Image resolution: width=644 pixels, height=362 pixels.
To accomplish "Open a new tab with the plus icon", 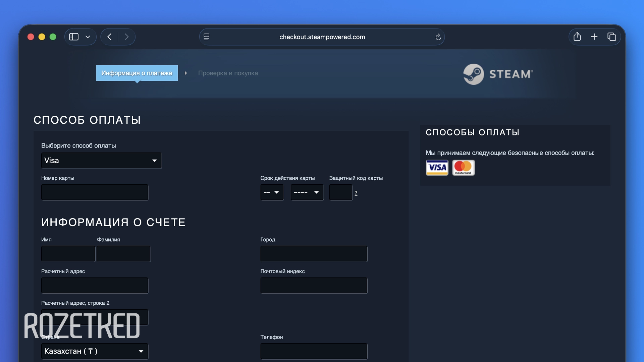I will click(594, 37).
